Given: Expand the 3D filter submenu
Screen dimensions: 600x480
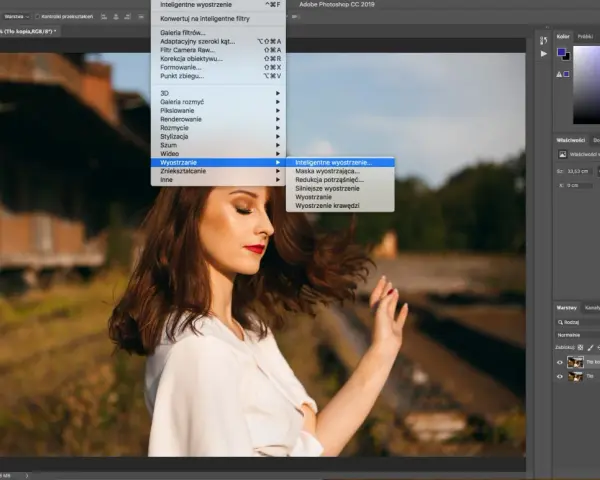Looking at the screenshot, I should (x=218, y=93).
